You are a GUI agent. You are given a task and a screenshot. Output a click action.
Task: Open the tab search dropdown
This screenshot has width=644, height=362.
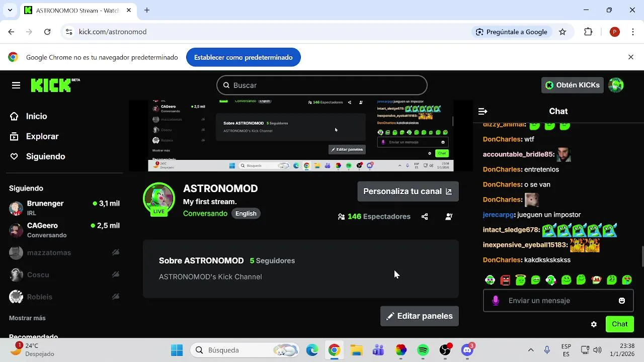[10, 10]
